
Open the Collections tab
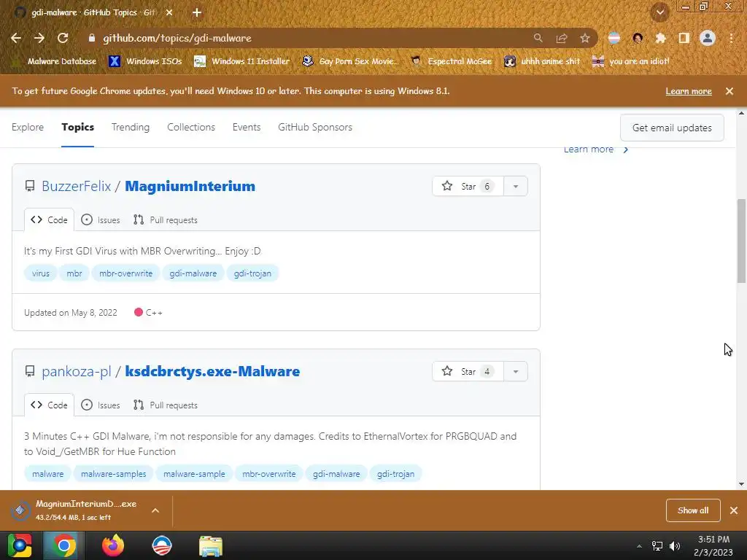[x=191, y=127]
